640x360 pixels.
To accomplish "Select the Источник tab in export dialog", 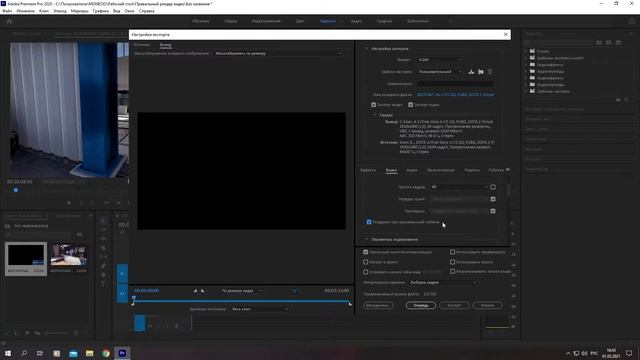I will pos(142,44).
